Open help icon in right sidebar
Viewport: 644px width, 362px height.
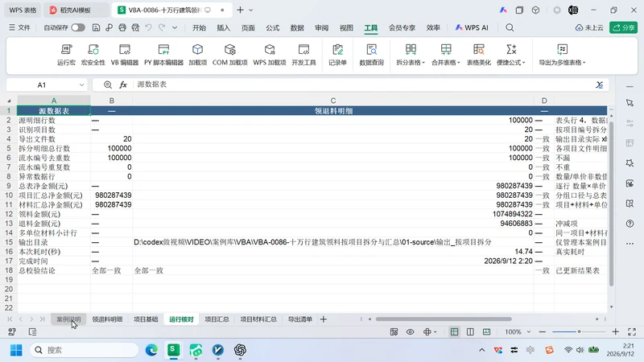(x=630, y=224)
